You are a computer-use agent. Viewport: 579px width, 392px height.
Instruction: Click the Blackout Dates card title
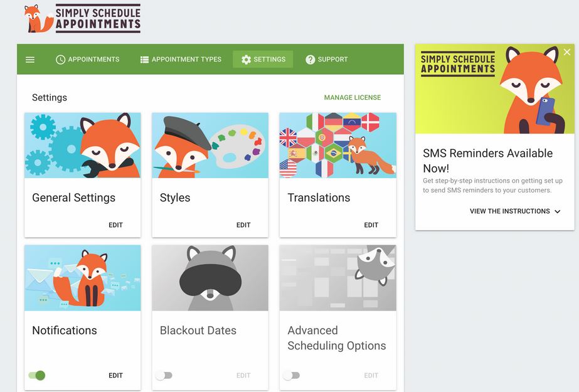click(x=198, y=331)
